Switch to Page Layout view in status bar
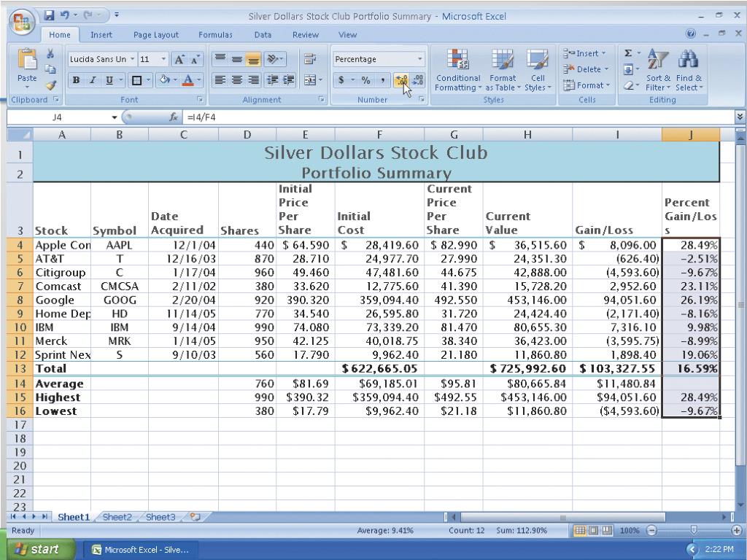Image resolution: width=747 pixels, height=560 pixels. click(594, 530)
